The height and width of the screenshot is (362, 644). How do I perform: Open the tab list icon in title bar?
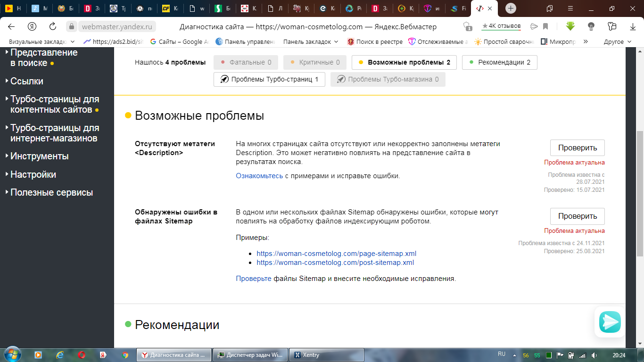click(550, 8)
